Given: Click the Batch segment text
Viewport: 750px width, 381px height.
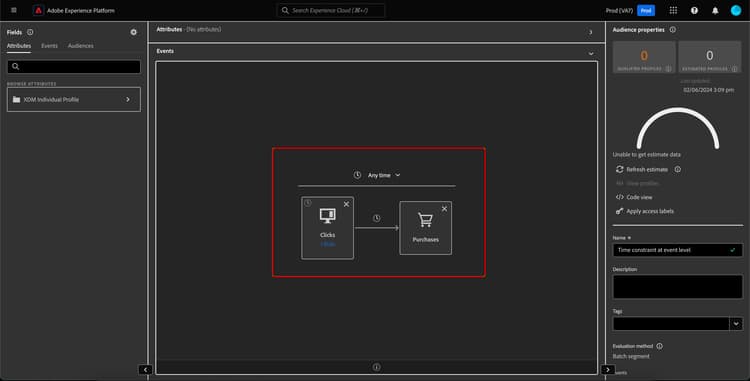Looking at the screenshot, I should (631, 357).
